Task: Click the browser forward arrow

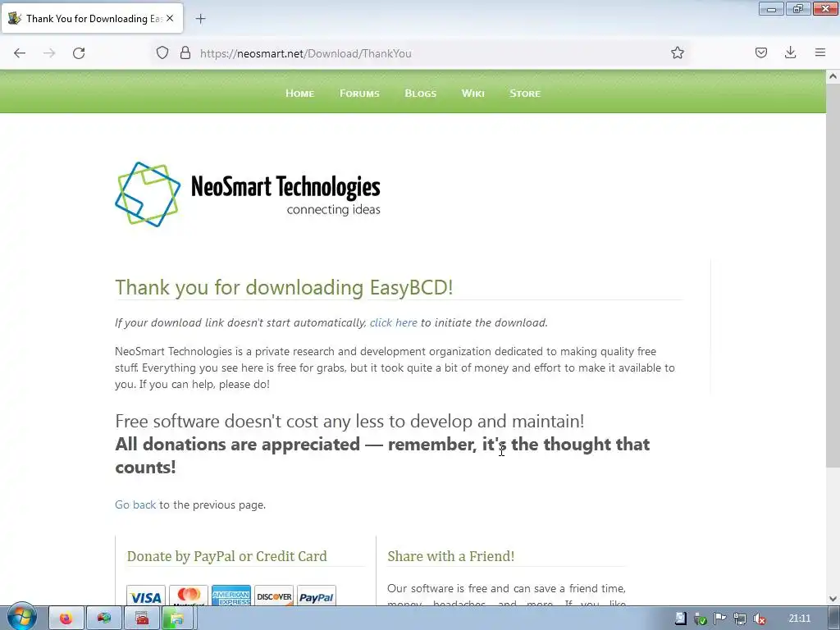Action: tap(49, 53)
